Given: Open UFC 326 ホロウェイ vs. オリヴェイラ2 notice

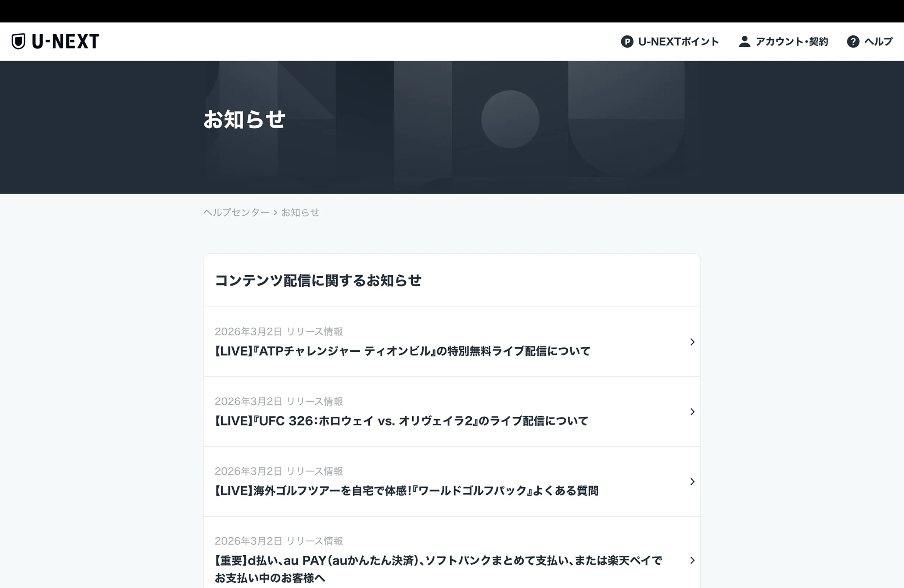Looking at the screenshot, I should click(x=452, y=412).
